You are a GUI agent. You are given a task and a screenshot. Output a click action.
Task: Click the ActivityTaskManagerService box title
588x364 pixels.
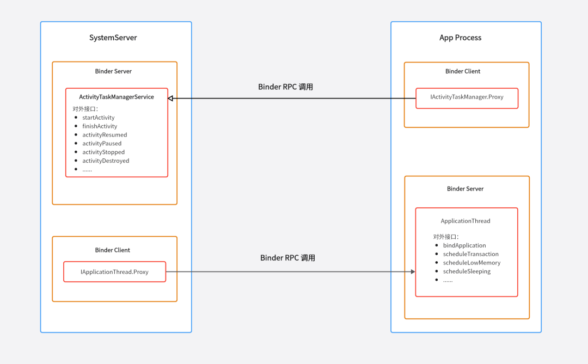click(117, 97)
